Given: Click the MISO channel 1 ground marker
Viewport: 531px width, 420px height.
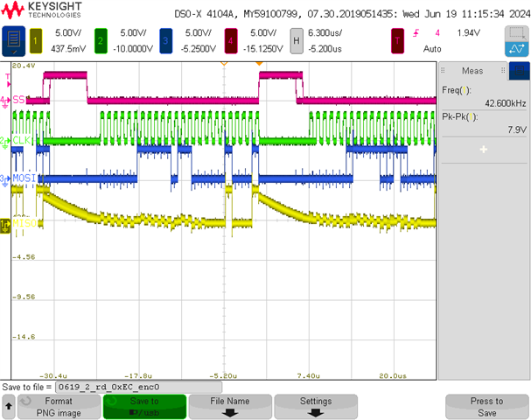Looking at the screenshot, I should (5, 226).
